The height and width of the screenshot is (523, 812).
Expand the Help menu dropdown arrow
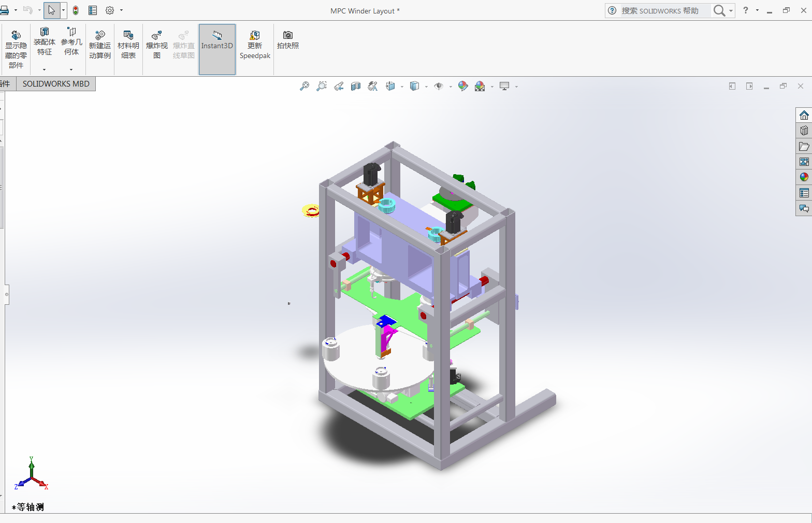point(757,10)
